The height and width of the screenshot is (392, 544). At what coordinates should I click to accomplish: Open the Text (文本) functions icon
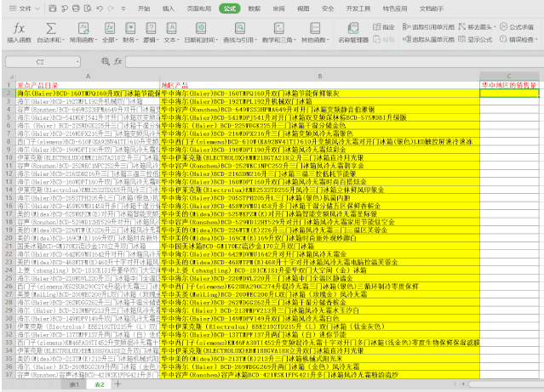click(171, 28)
